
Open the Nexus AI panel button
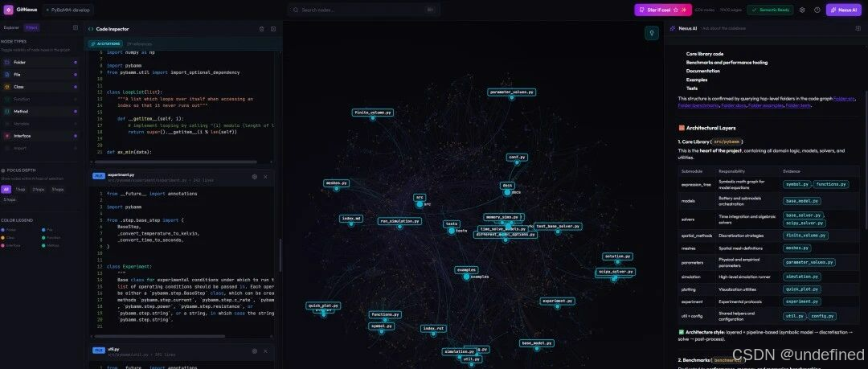tap(844, 10)
